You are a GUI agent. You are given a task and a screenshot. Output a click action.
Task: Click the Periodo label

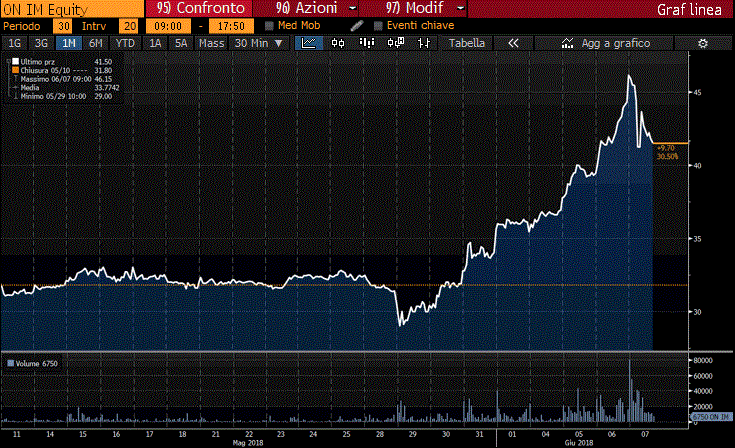point(22,26)
